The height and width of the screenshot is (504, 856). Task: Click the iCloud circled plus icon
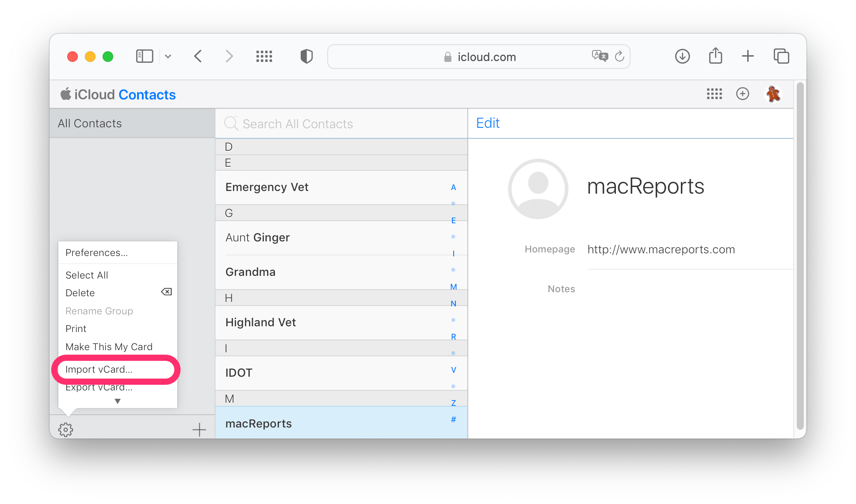(742, 94)
